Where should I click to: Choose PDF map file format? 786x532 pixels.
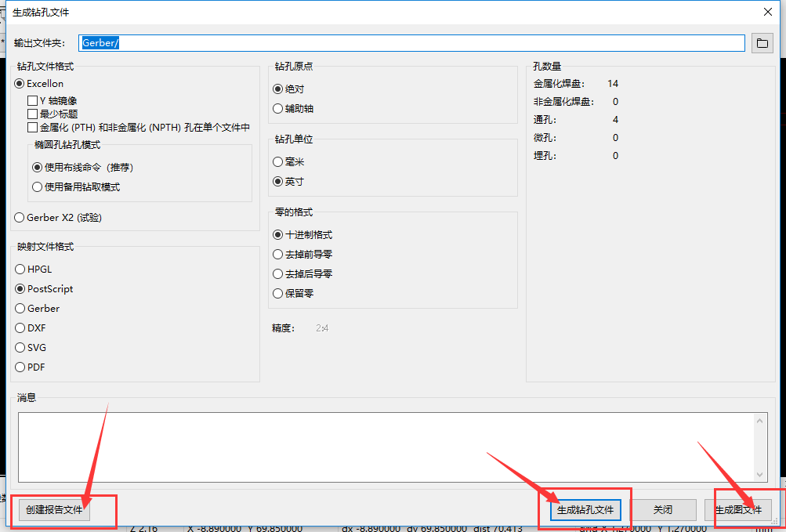pyautogui.click(x=30, y=367)
